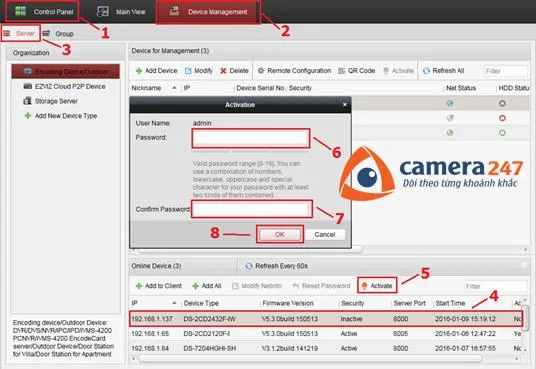Click the second row HDD status icon
The width and height of the screenshot is (536, 369).
(502, 118)
